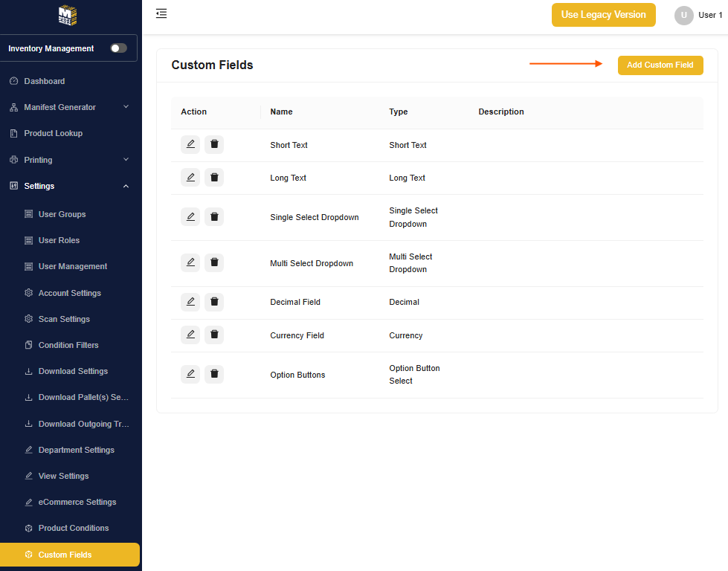Delete the Single Select Dropdown field

[214, 217]
